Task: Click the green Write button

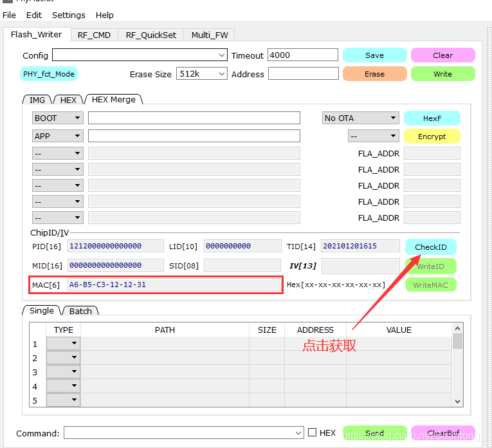Action: 442,74
